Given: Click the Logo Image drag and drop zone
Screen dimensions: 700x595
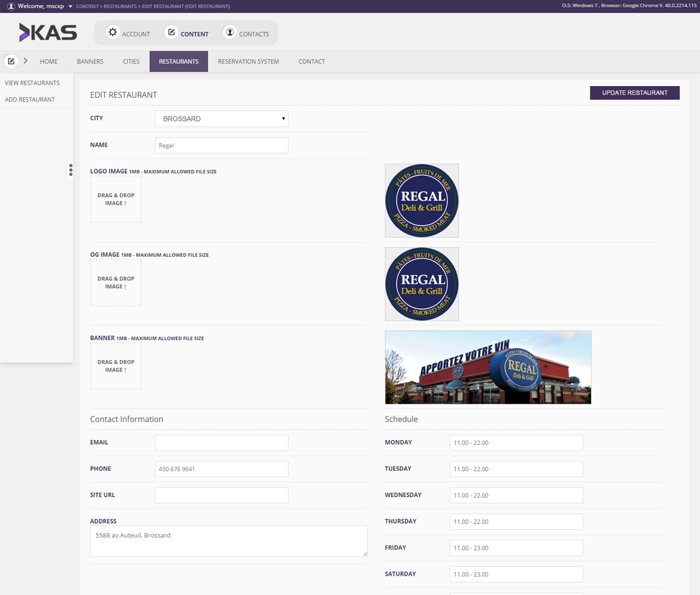Looking at the screenshot, I should [x=116, y=199].
